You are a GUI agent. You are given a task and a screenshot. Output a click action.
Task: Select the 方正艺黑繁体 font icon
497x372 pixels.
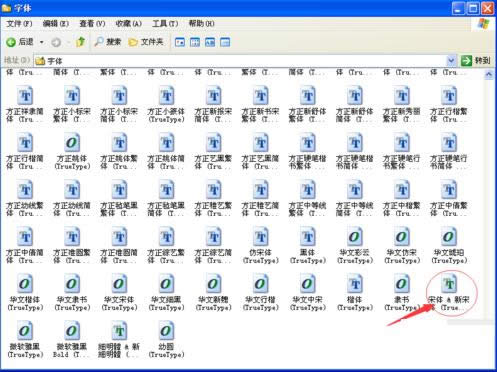click(x=213, y=143)
